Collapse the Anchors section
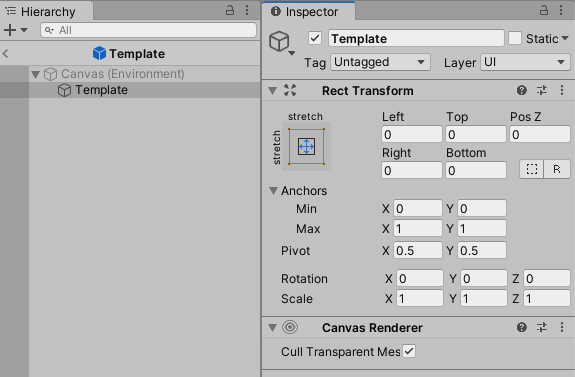This screenshot has height=377, width=575. [273, 191]
